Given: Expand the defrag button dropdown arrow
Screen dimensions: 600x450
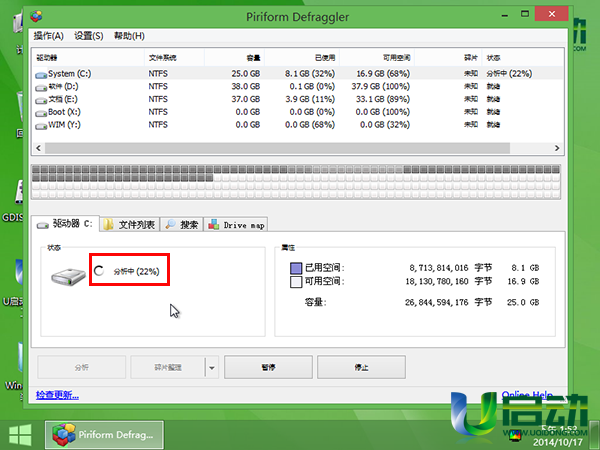Looking at the screenshot, I should 211,367.
